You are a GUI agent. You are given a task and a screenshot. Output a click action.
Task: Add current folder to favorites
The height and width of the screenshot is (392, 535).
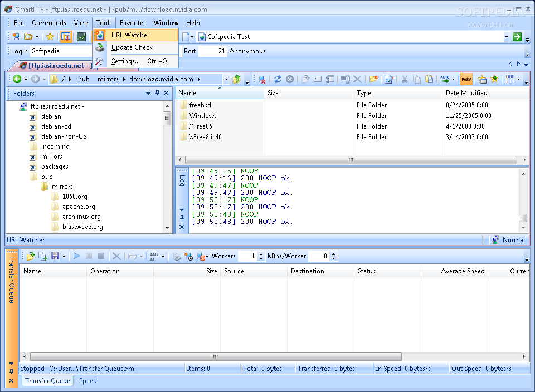494,79
